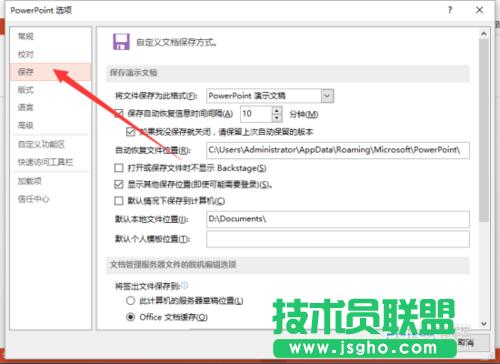Click the info icon beside 将签出文件保存到
The width and height of the screenshot is (500, 364).
pyautogui.click(x=185, y=285)
